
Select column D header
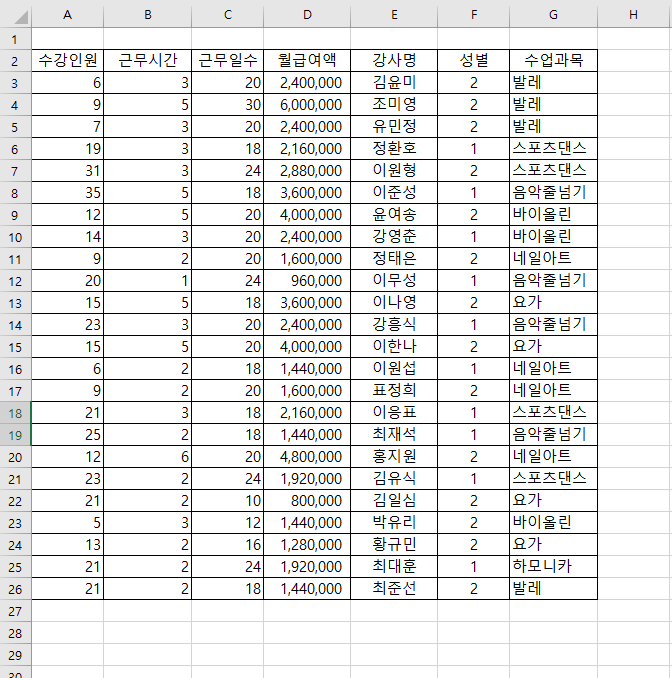tap(307, 15)
